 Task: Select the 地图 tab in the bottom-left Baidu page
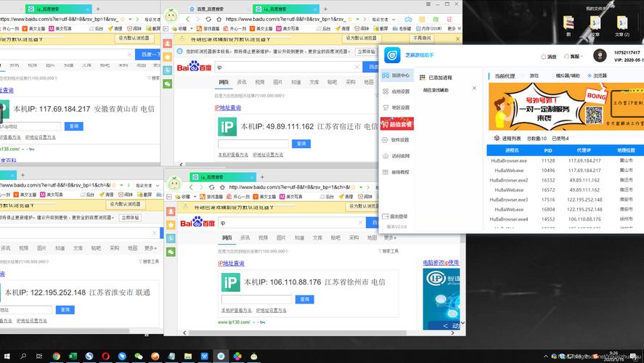tap(132, 248)
